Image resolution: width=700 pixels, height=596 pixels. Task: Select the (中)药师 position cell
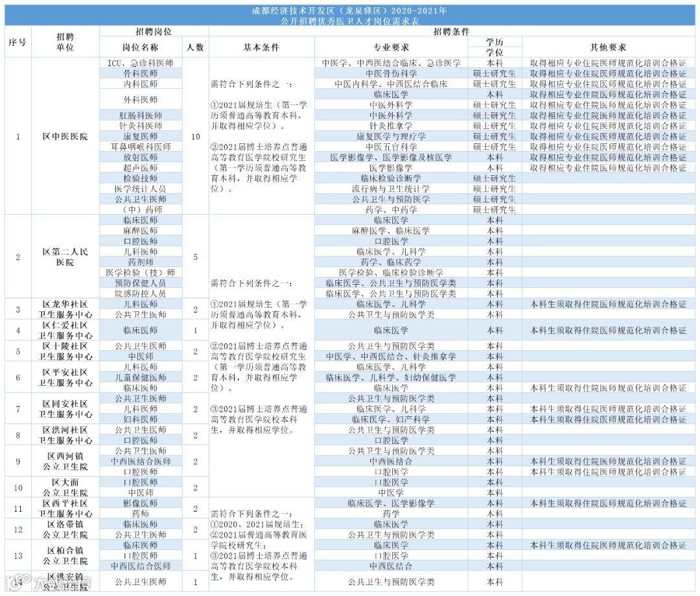(x=141, y=209)
